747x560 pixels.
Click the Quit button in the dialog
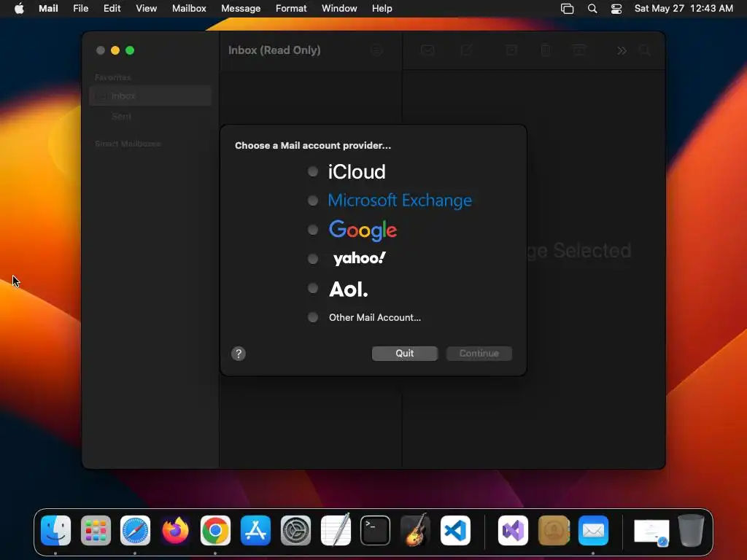(x=404, y=354)
